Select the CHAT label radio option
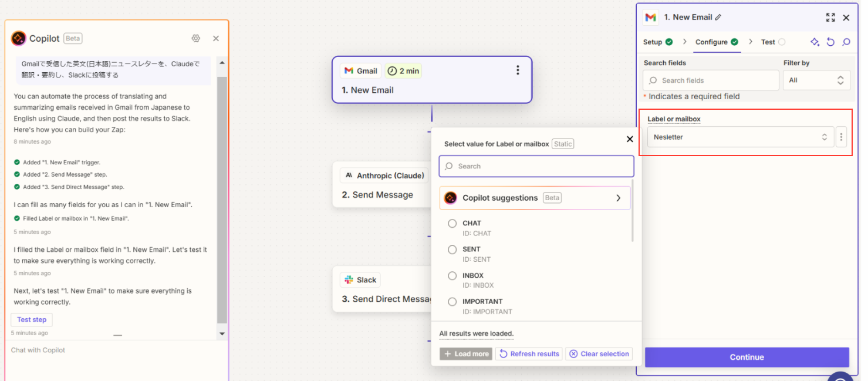 (452, 223)
